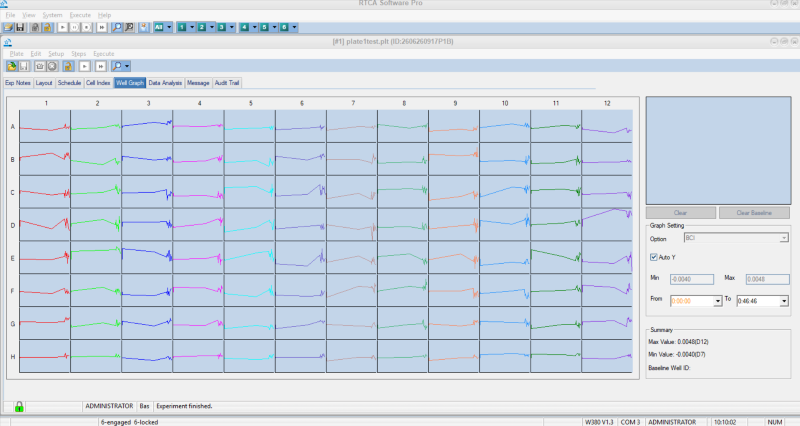
Task: Pause experiment icon in main toolbar
Action: pyautogui.click(x=74, y=28)
